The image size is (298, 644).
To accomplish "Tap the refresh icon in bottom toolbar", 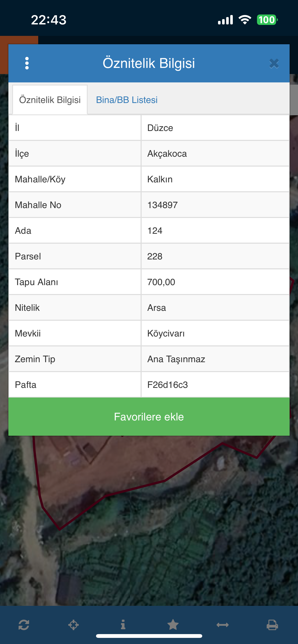I will click(24, 625).
